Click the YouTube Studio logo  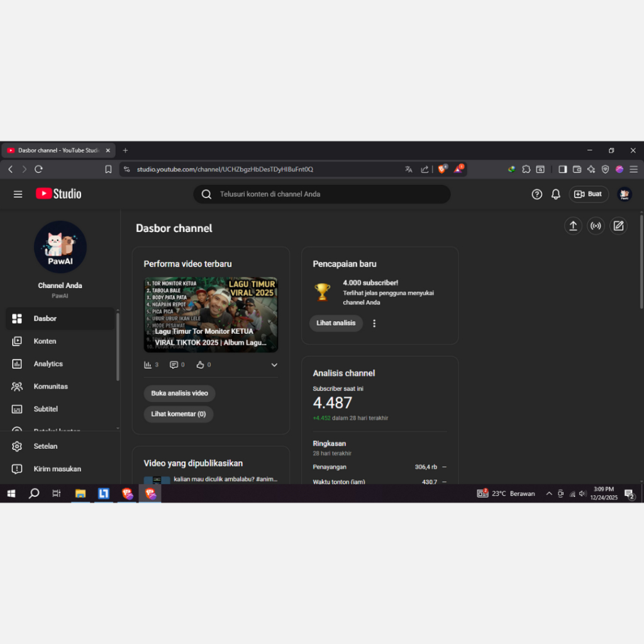pyautogui.click(x=58, y=194)
